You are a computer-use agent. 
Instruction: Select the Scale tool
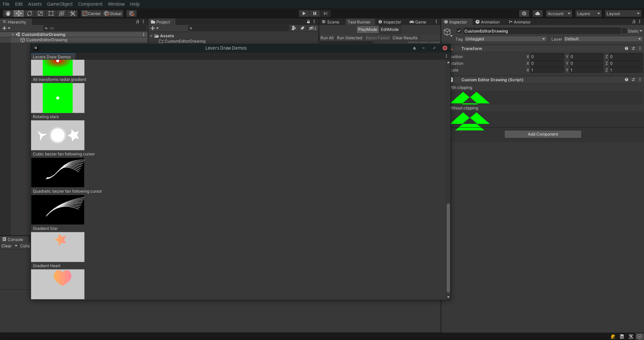click(x=40, y=13)
